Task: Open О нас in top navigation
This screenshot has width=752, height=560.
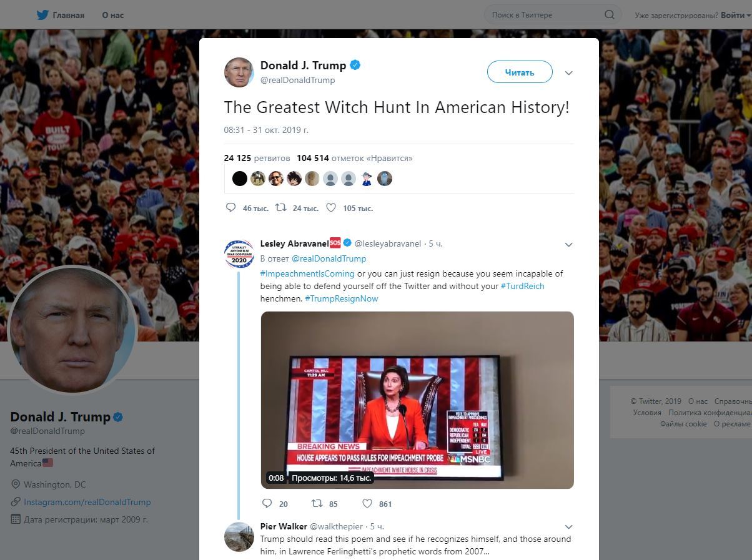Action: (113, 15)
